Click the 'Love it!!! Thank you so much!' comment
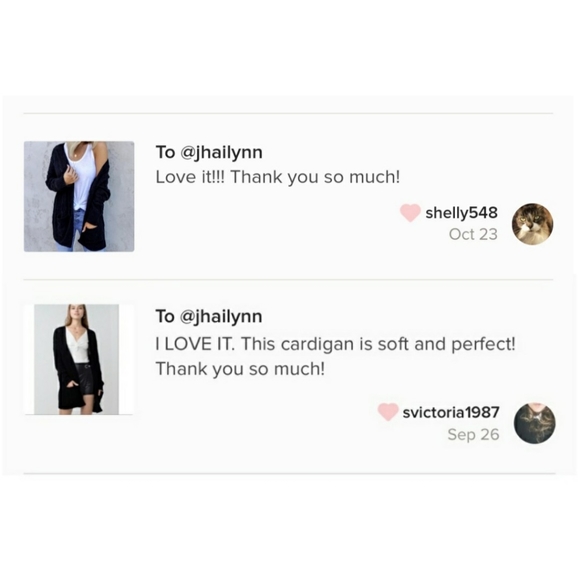The image size is (580, 579). [278, 177]
